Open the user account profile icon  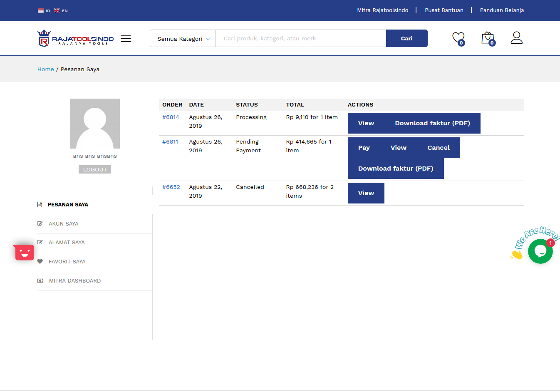[x=516, y=38]
